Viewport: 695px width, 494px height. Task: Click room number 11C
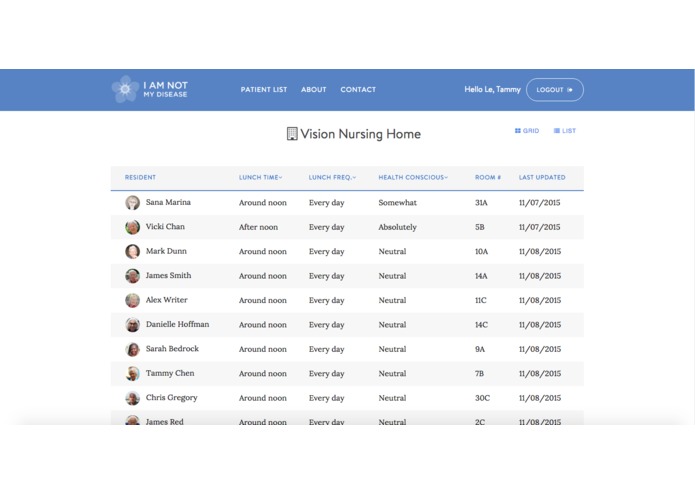point(480,300)
